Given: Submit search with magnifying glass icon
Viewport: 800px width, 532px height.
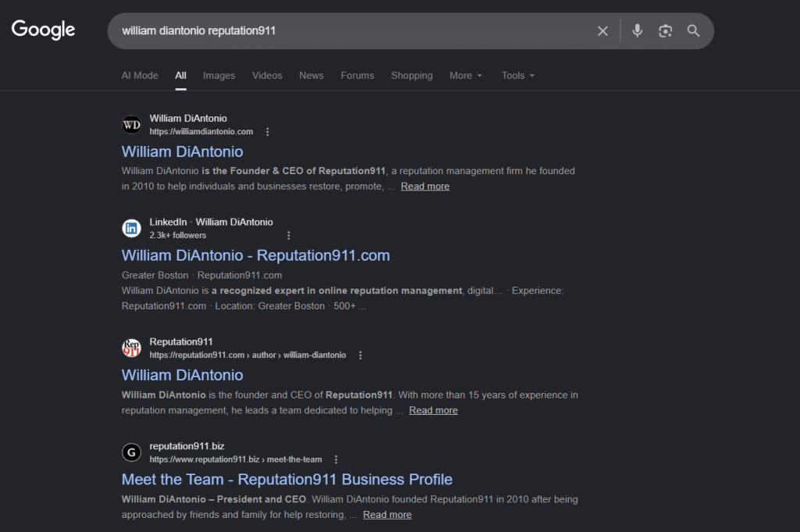Looking at the screenshot, I should pos(693,30).
